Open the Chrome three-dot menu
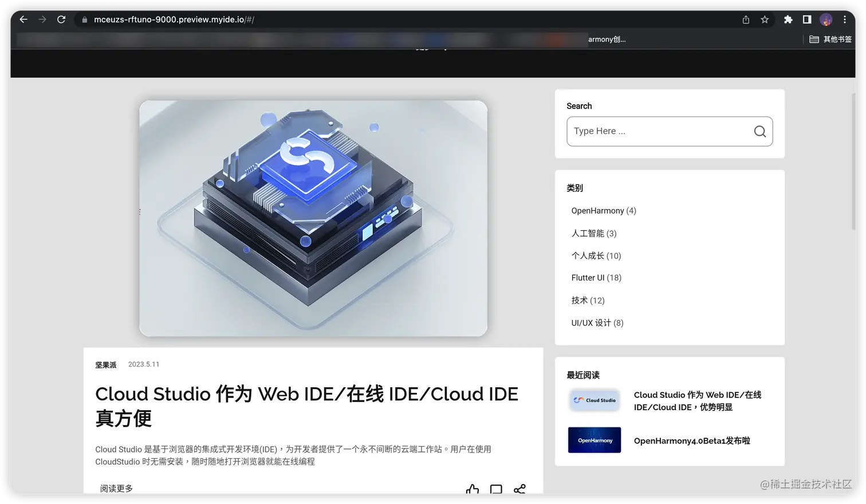 pyautogui.click(x=845, y=19)
